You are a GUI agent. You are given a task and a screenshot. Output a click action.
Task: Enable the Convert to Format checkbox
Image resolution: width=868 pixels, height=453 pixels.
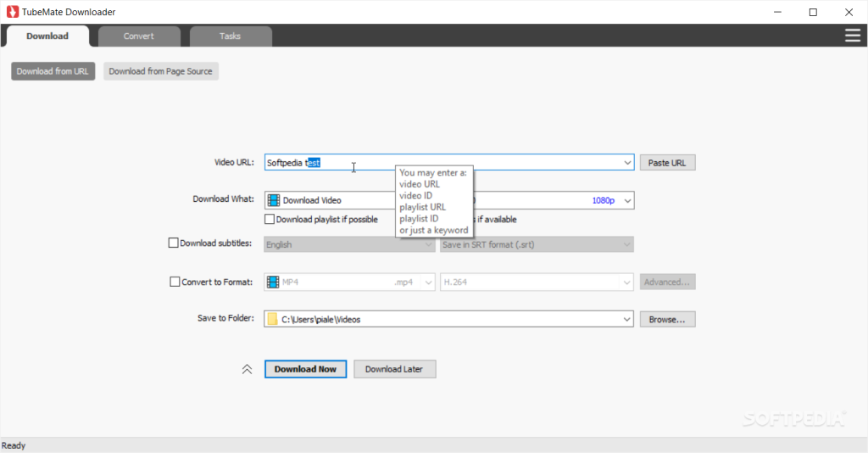pos(175,282)
